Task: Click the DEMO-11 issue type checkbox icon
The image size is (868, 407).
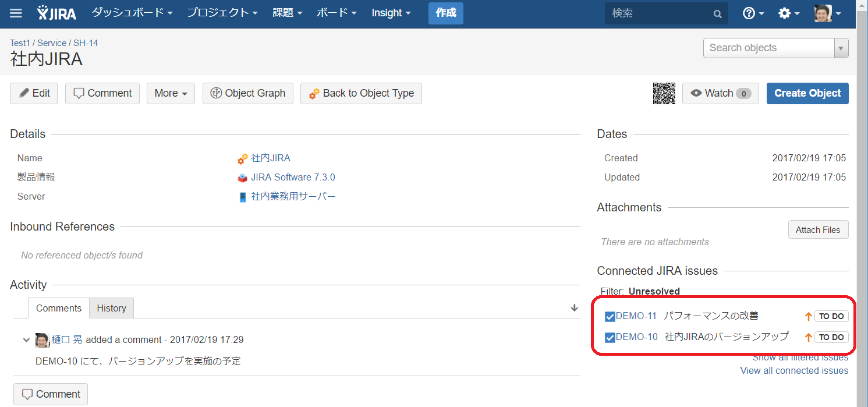Action: (x=610, y=317)
